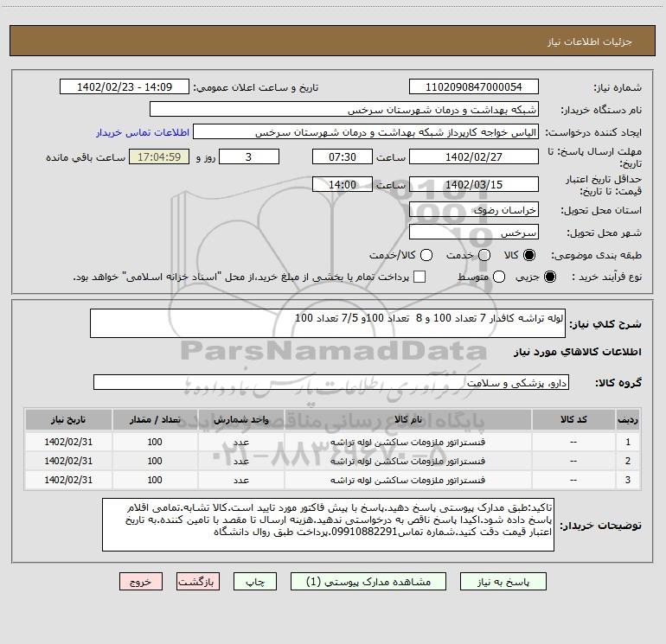Click the شرح کلی نیاز description box
This screenshot has height=644, width=666.
[x=328, y=323]
